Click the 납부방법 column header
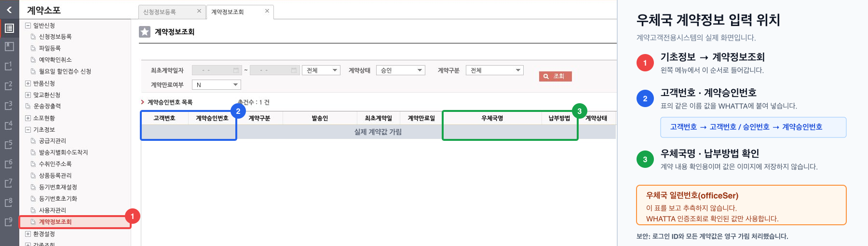868x246 pixels. (559, 118)
